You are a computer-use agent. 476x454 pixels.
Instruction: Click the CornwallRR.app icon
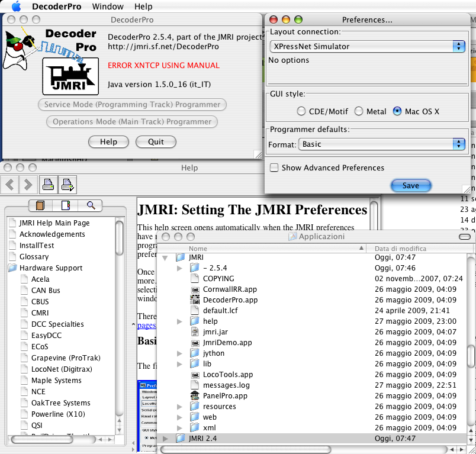pos(195,290)
